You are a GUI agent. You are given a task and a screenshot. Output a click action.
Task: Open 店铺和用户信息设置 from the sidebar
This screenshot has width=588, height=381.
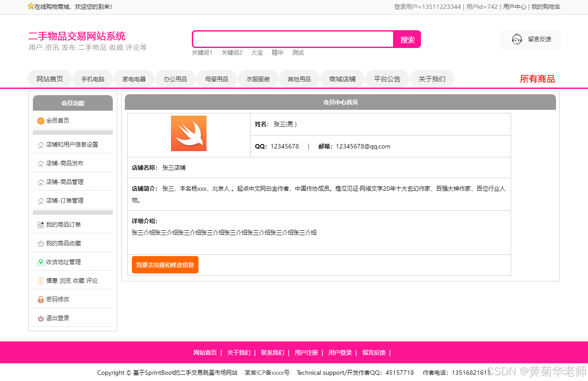coord(71,144)
